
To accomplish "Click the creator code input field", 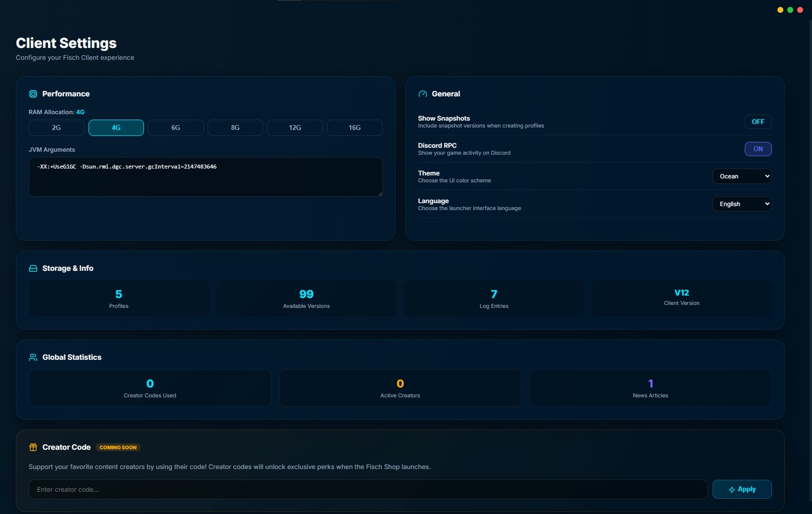I will click(x=366, y=489).
